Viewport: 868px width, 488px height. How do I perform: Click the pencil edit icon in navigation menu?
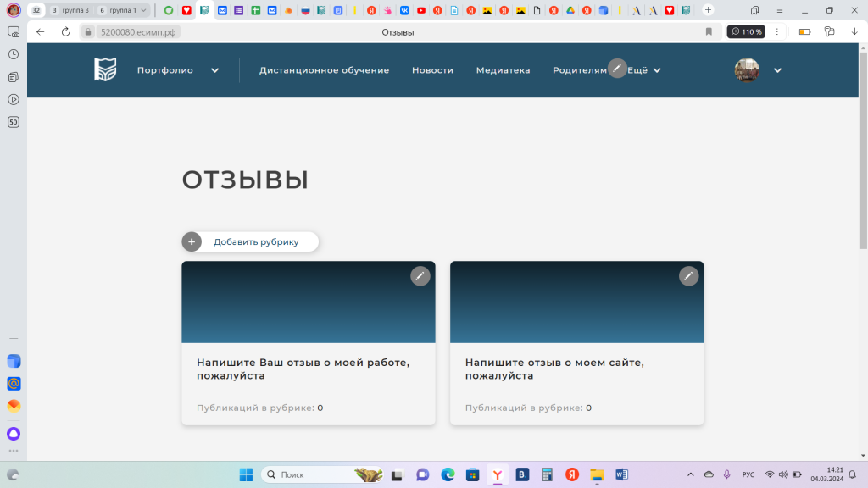[x=618, y=69]
